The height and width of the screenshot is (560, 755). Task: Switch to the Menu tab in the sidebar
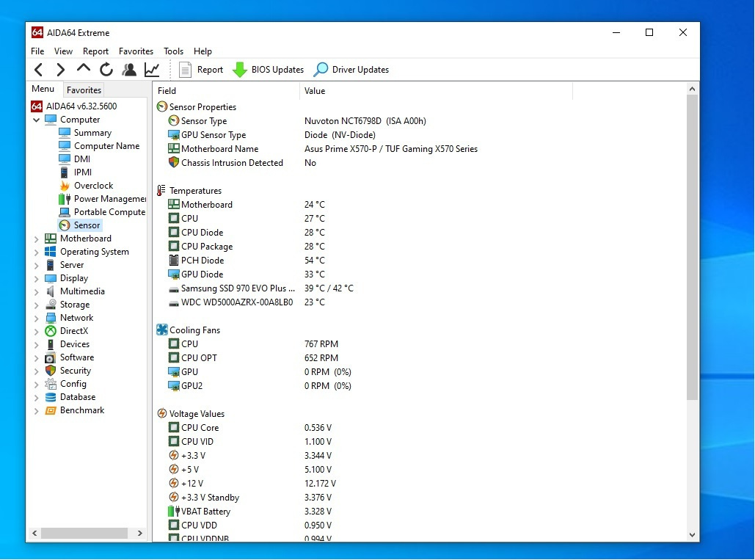pos(43,89)
